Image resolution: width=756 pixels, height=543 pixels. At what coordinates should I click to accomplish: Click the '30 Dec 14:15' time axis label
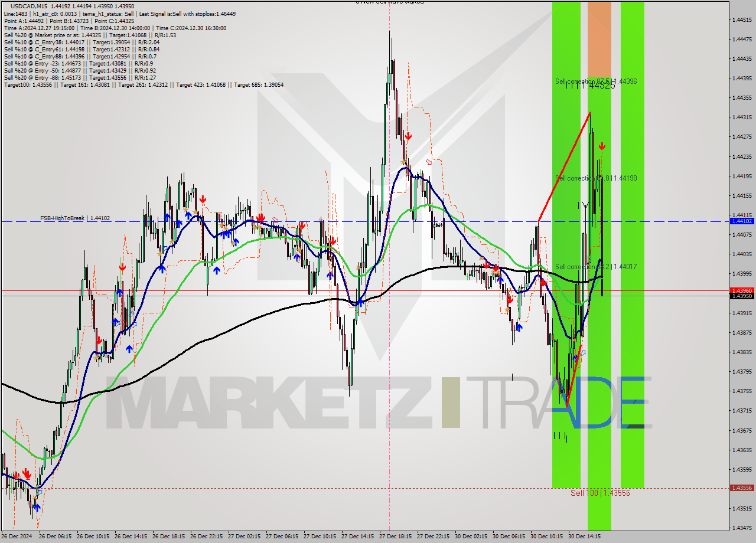(584, 537)
